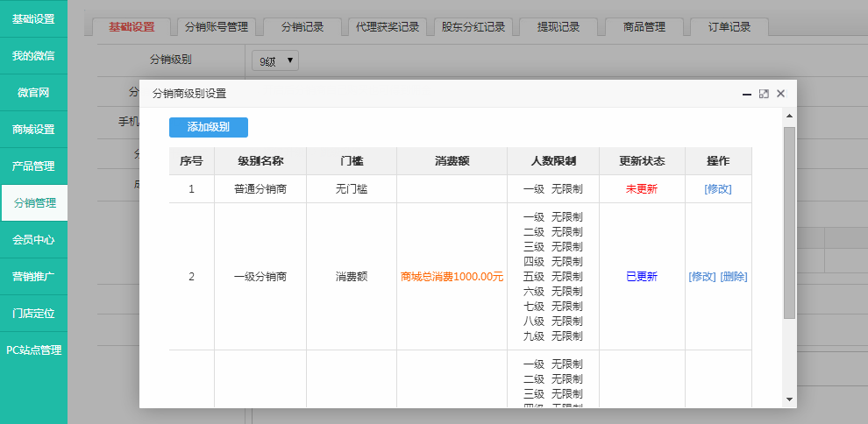This screenshot has width=868, height=424.
Task: Minimize the 分销商级别设置 dialog
Action: 746,94
